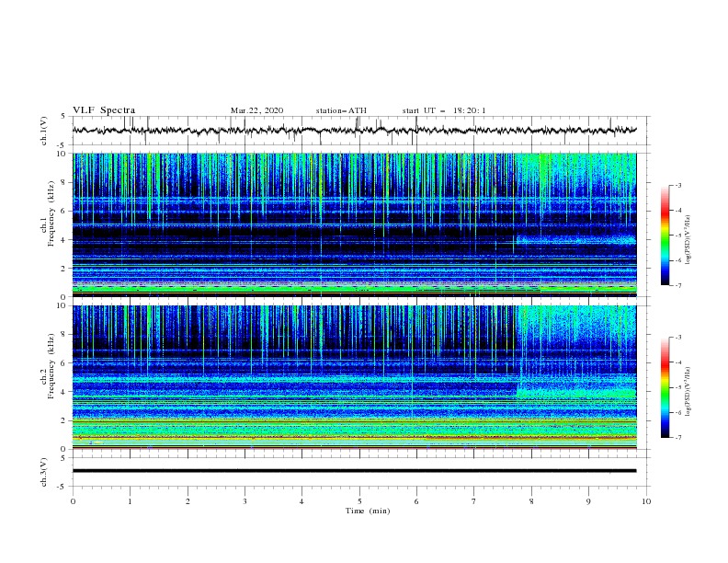Click the "VLF Spectra" plot title
This screenshot has width=728, height=563.
pos(104,110)
